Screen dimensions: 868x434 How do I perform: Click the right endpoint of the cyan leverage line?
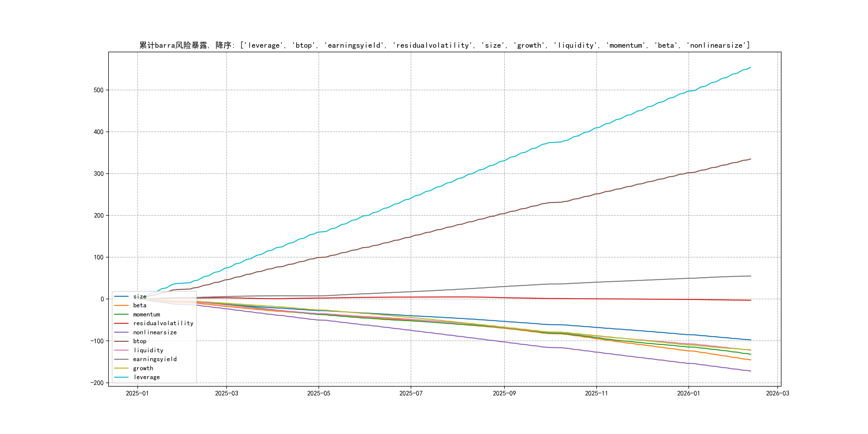point(751,67)
